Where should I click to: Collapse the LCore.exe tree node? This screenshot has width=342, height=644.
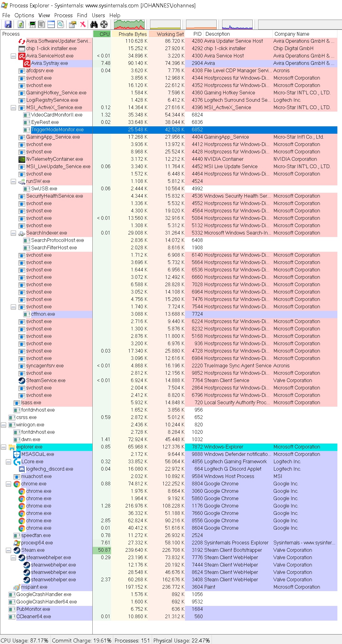(x=8, y=462)
